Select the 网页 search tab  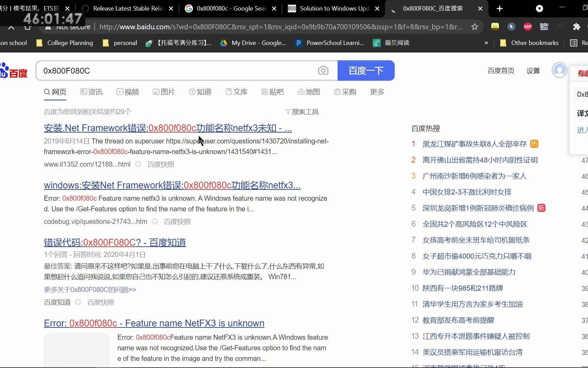(55, 92)
